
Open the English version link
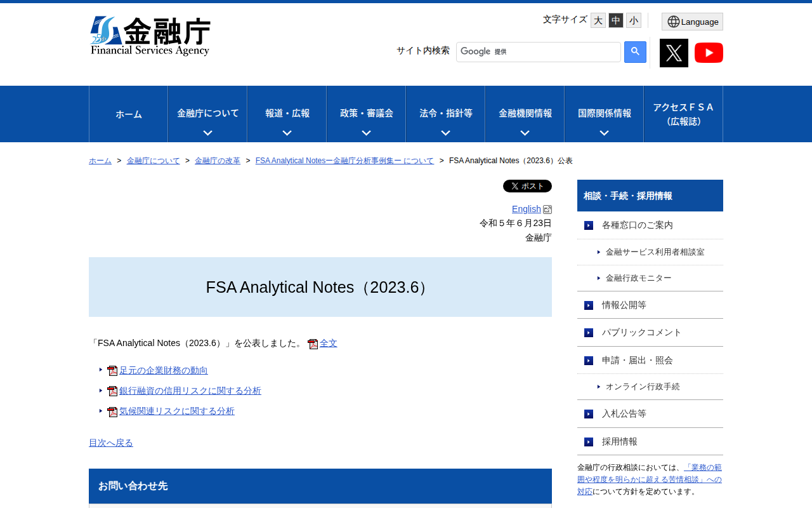[x=527, y=209]
